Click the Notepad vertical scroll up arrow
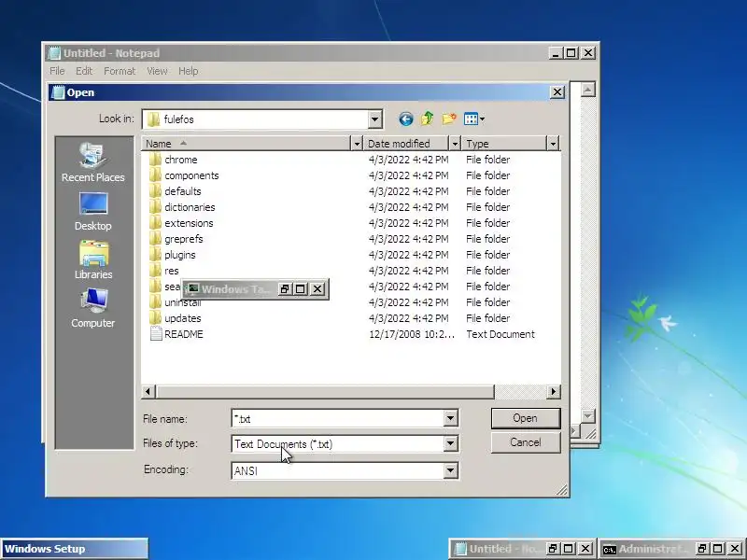Image resolution: width=747 pixels, height=560 pixels. [588, 90]
